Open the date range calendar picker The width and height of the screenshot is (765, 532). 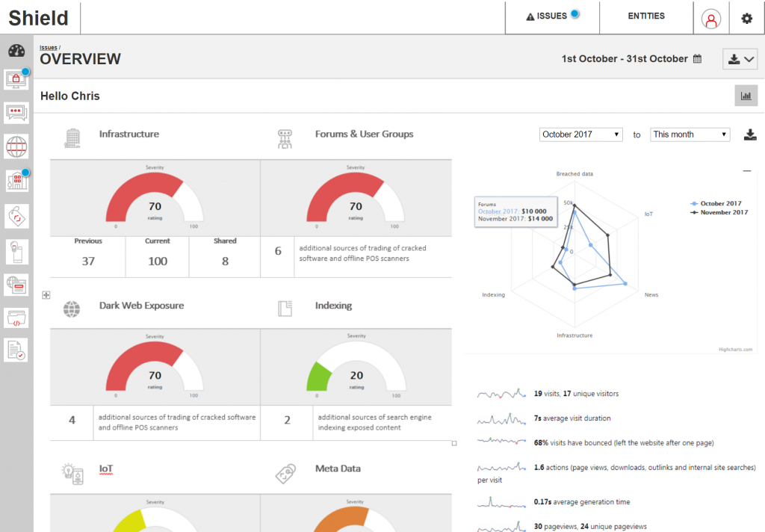pyautogui.click(x=697, y=59)
